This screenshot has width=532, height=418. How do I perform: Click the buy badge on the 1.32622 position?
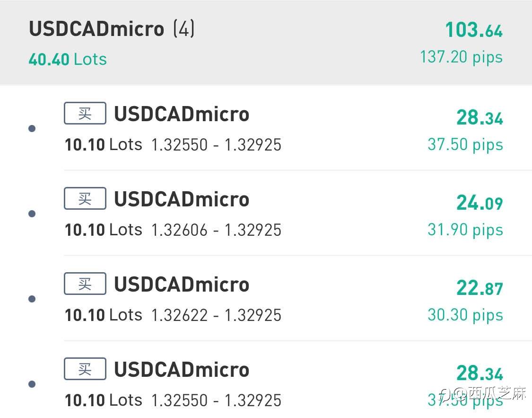pos(85,284)
